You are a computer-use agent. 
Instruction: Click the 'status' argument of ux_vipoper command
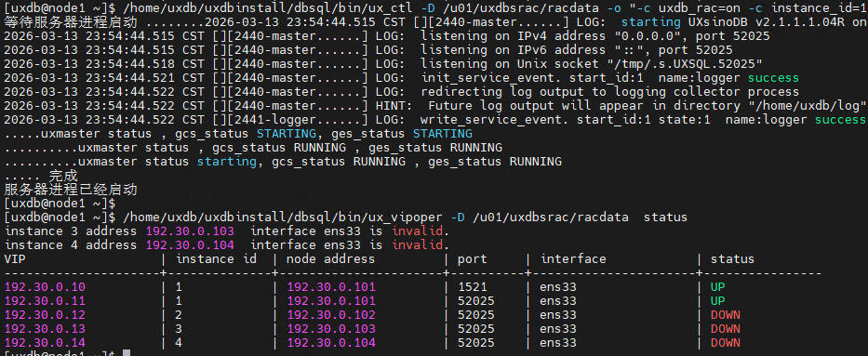pyautogui.click(x=665, y=218)
